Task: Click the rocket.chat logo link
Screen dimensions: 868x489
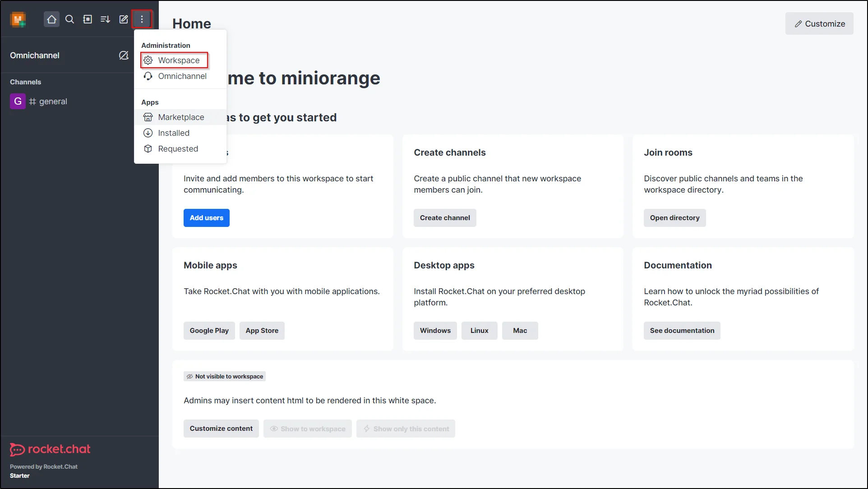Action: pyautogui.click(x=50, y=449)
